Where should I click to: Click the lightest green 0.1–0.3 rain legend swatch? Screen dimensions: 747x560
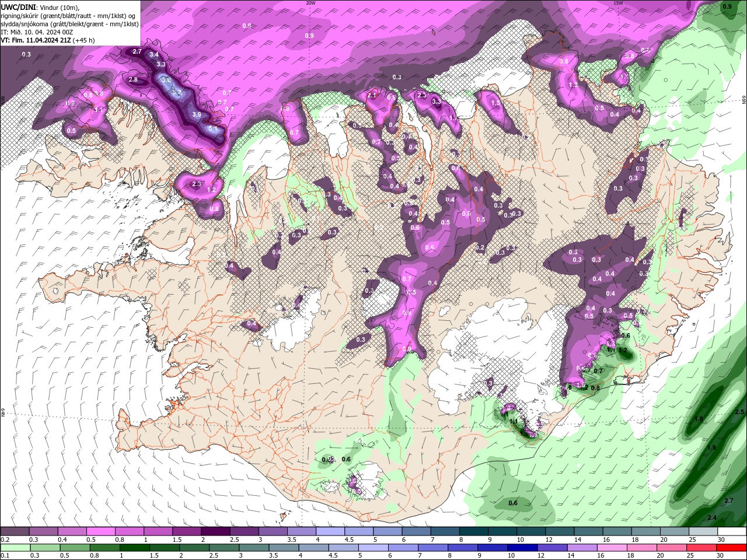pyautogui.click(x=15, y=547)
